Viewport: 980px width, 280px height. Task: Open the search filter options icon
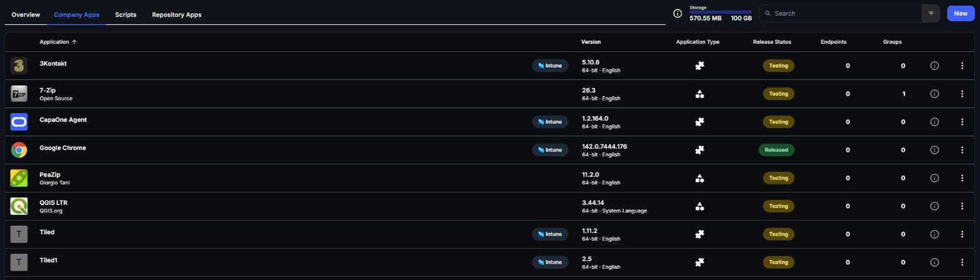pos(931,13)
